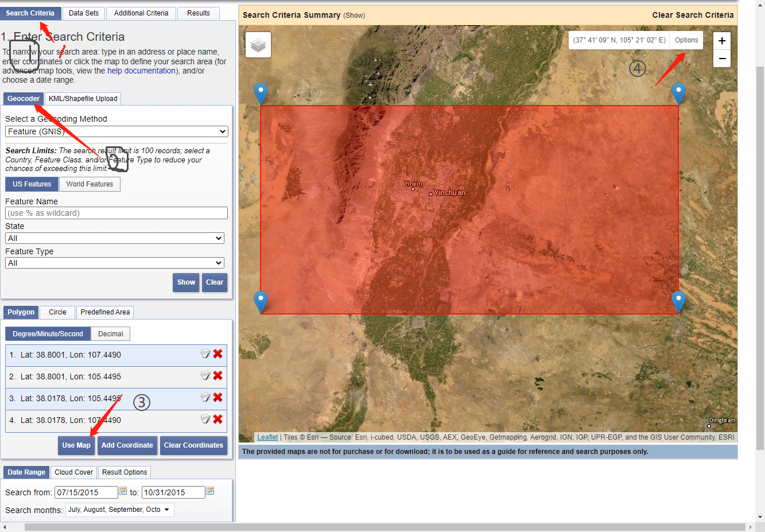Open the State dropdown set to All
765x532 pixels.
click(115, 238)
